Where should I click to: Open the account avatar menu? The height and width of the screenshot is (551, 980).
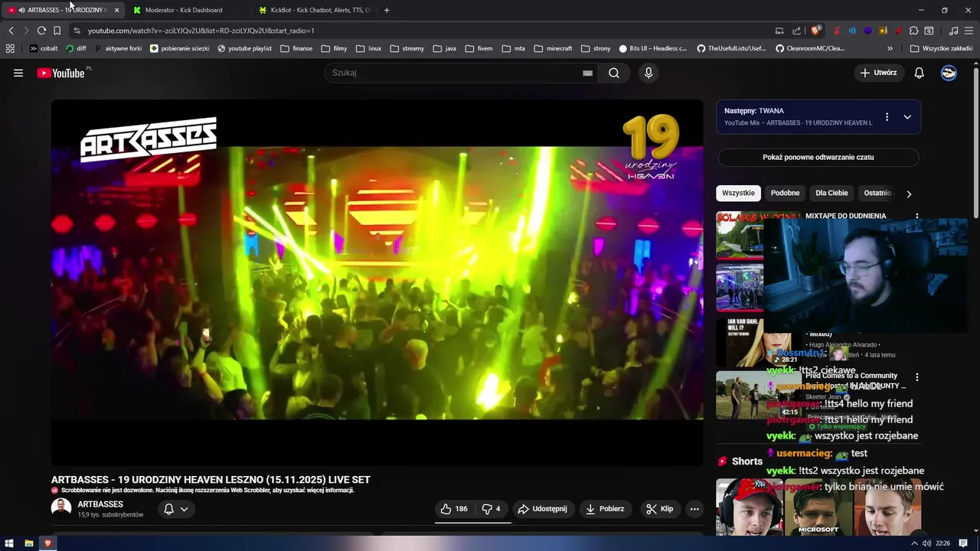[949, 73]
